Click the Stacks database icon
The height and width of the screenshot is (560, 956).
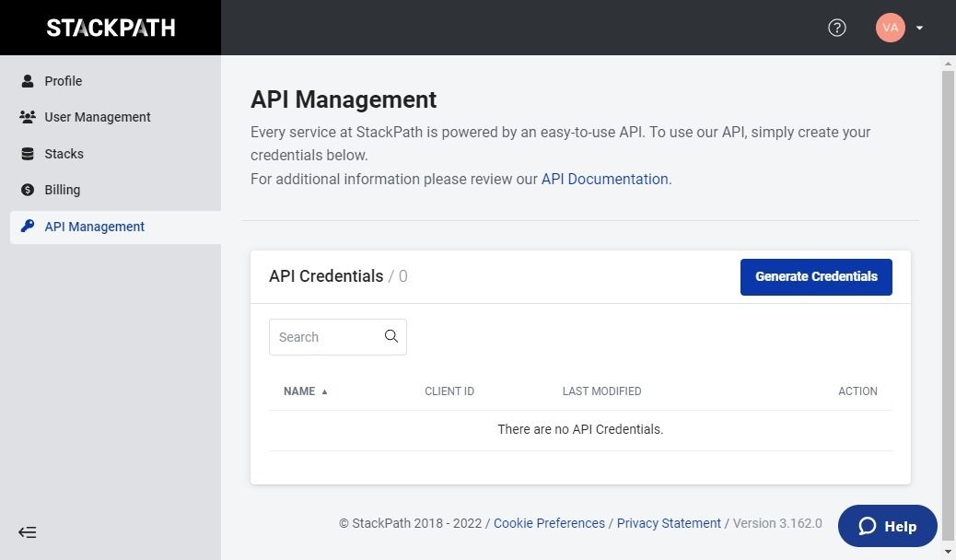click(28, 154)
